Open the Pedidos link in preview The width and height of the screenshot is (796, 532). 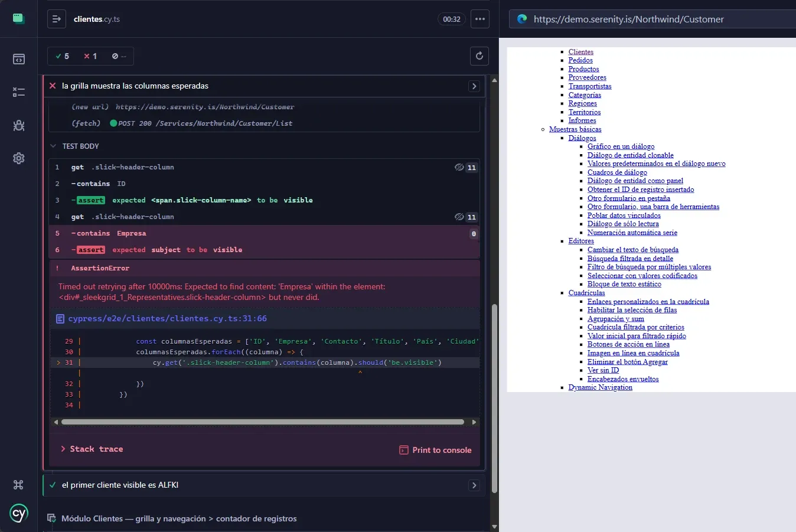(580, 60)
